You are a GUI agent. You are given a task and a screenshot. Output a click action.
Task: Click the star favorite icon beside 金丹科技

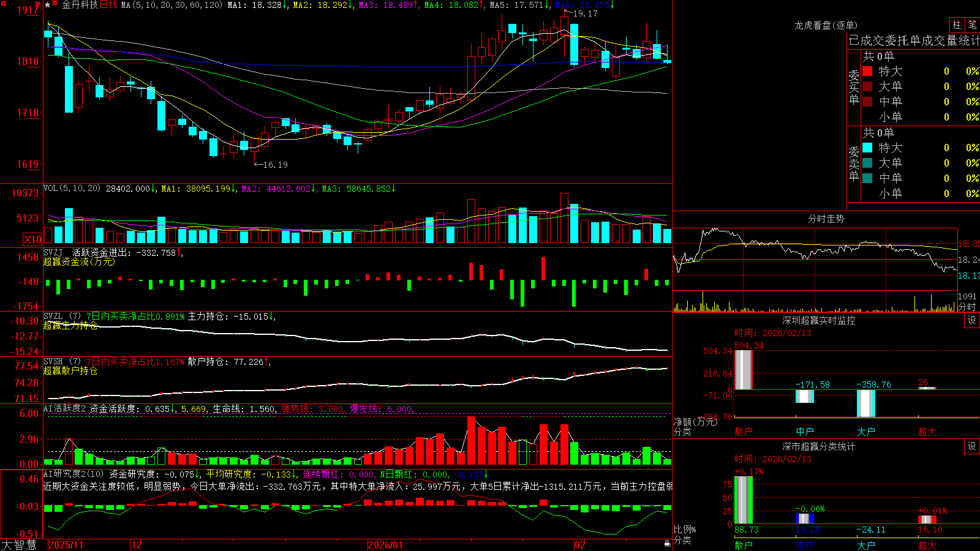point(48,5)
